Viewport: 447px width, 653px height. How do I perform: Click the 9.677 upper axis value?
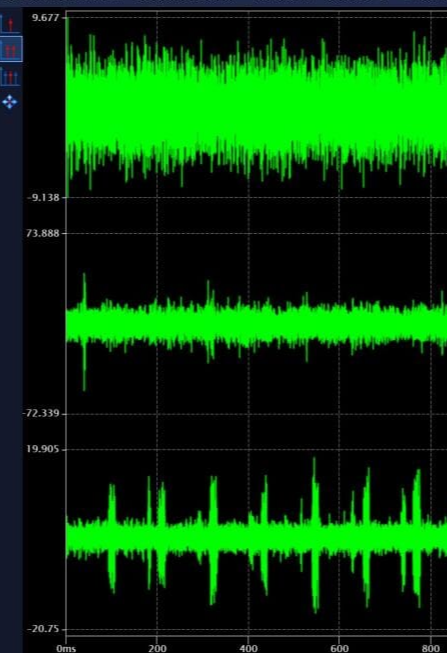pyautogui.click(x=46, y=18)
